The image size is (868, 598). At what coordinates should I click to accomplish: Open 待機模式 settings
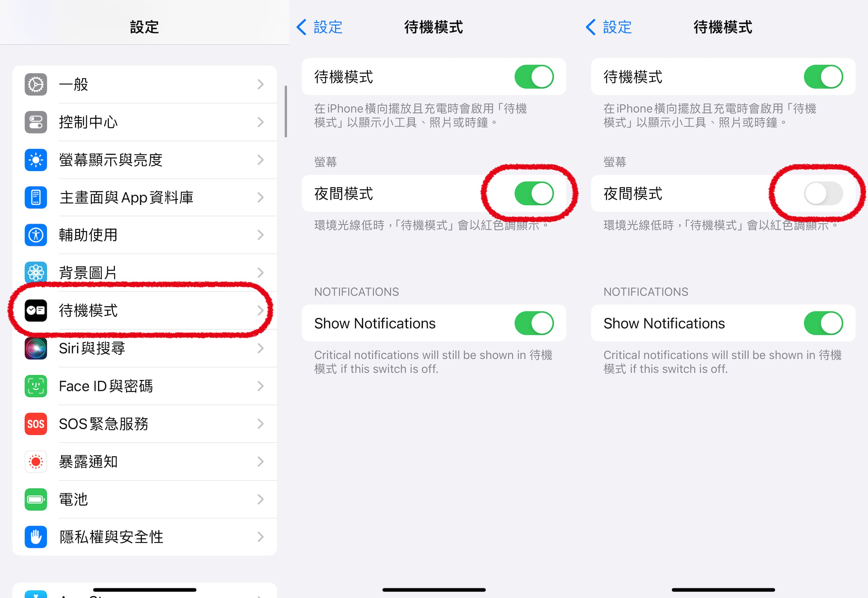pyautogui.click(x=140, y=312)
